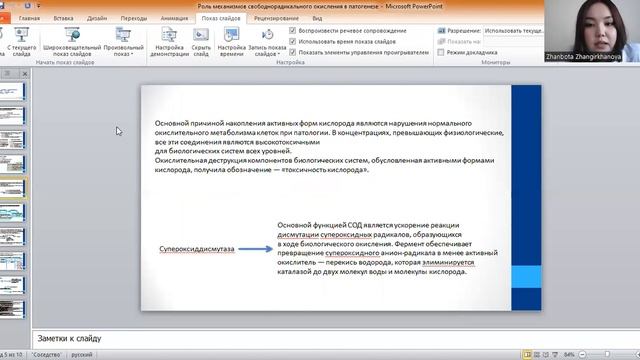The image size is (640, 360).
Task: Select the eighth slide thumbnail
Action: click(x=12, y=261)
